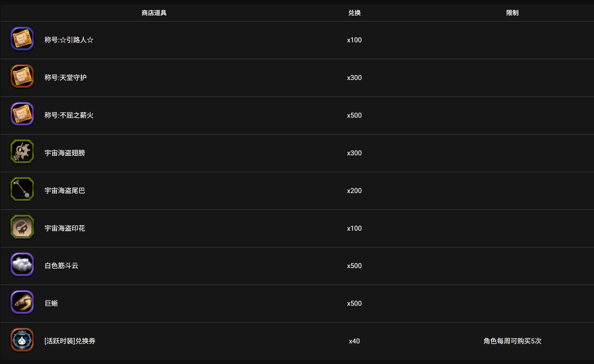Click the 商店道具 column header
Image resolution: width=594 pixels, height=364 pixels.
pos(154,13)
